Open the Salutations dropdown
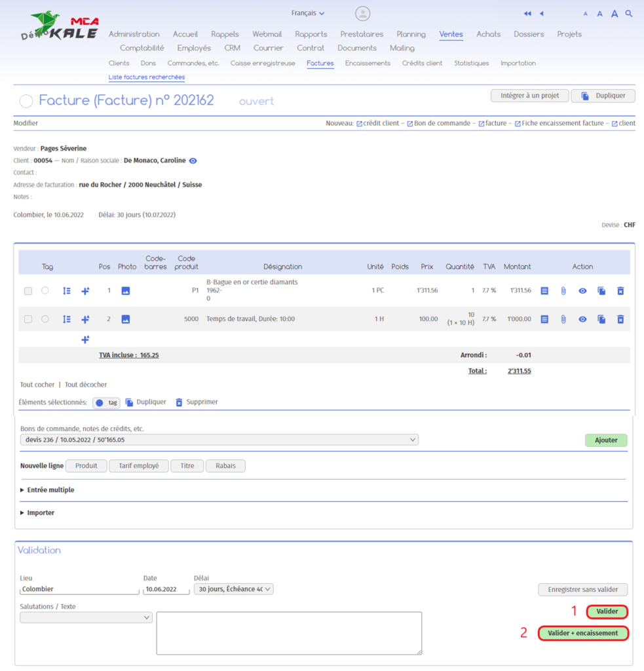Screen dimensions: 644x671 pos(86,617)
